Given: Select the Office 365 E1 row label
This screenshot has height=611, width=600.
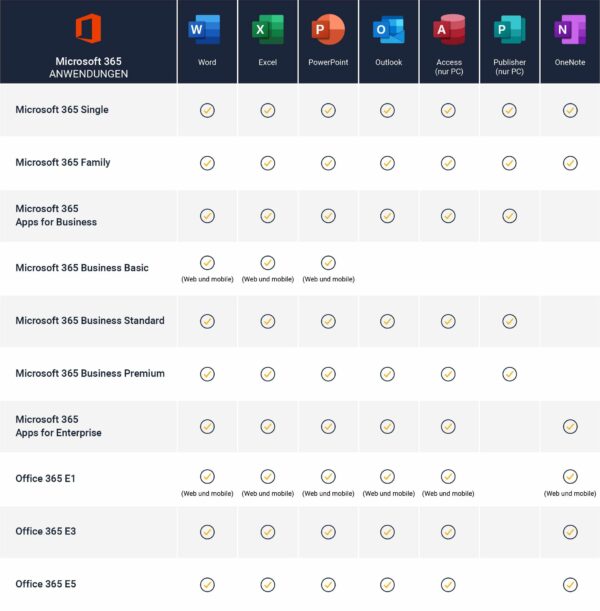Looking at the screenshot, I should [x=45, y=479].
